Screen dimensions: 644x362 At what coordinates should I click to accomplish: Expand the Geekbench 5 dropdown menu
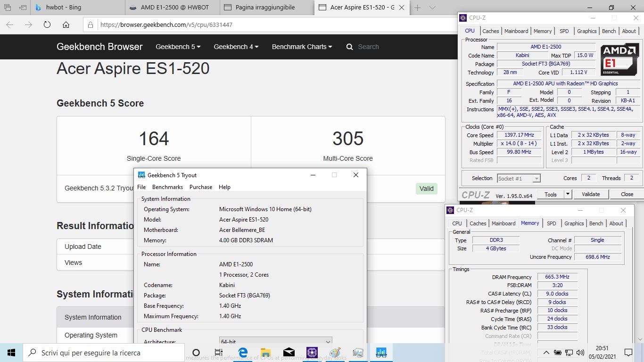178,47
